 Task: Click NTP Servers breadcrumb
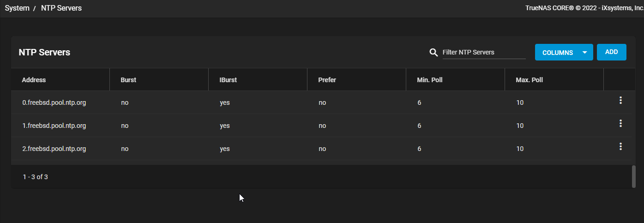pyautogui.click(x=61, y=8)
